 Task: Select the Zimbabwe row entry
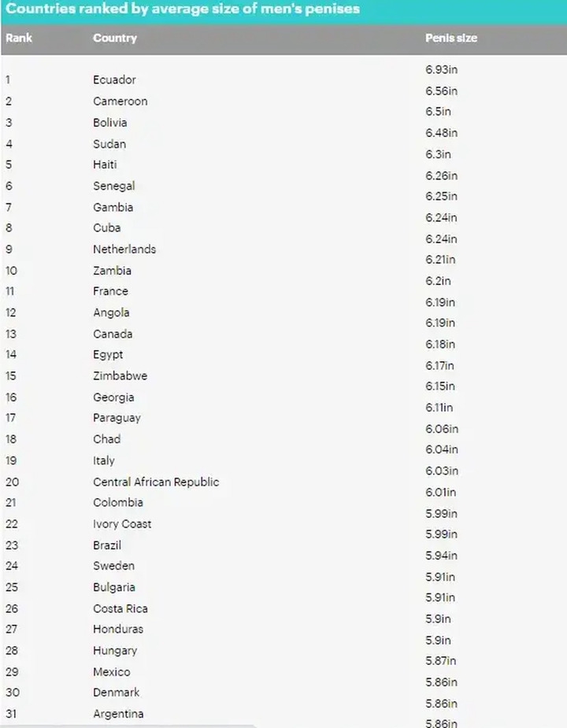point(120,375)
